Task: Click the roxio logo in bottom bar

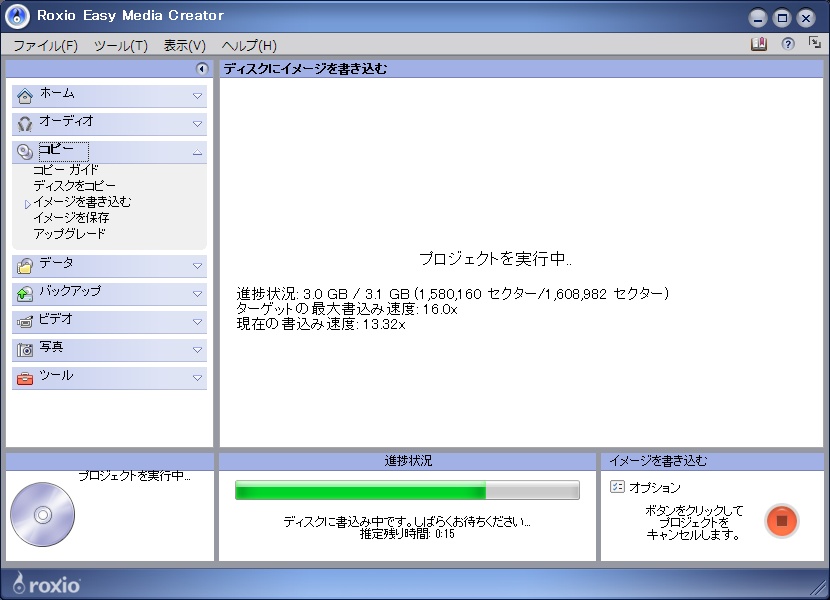Action: coord(47,584)
